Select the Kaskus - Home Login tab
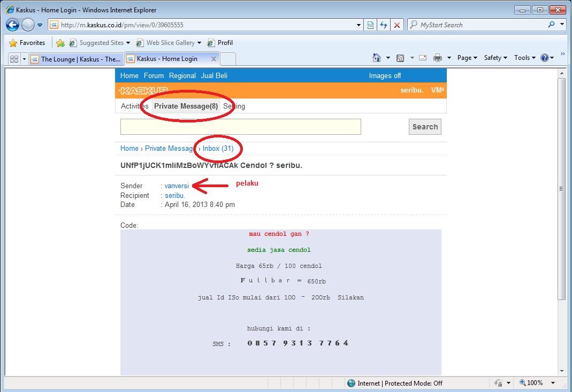This screenshot has height=392, width=572. (x=167, y=59)
